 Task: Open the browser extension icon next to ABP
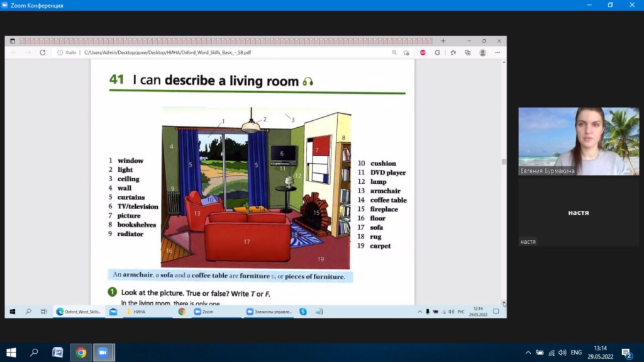(438, 53)
